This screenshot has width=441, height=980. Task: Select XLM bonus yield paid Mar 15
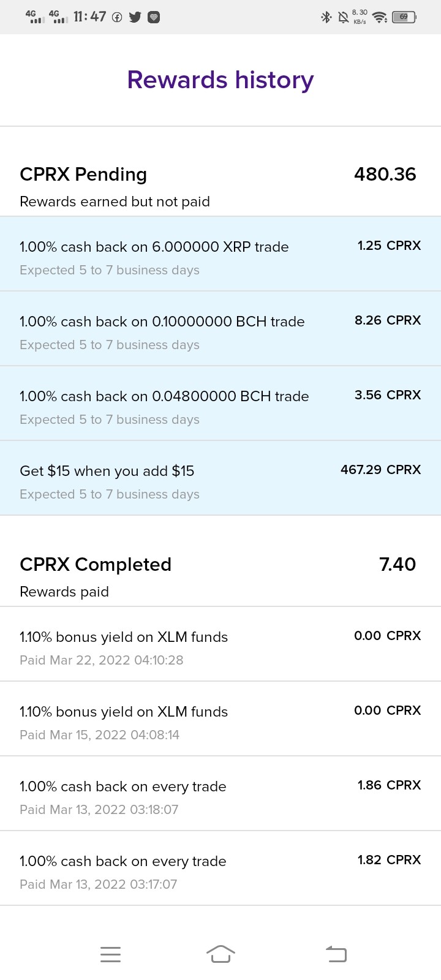tap(221, 718)
